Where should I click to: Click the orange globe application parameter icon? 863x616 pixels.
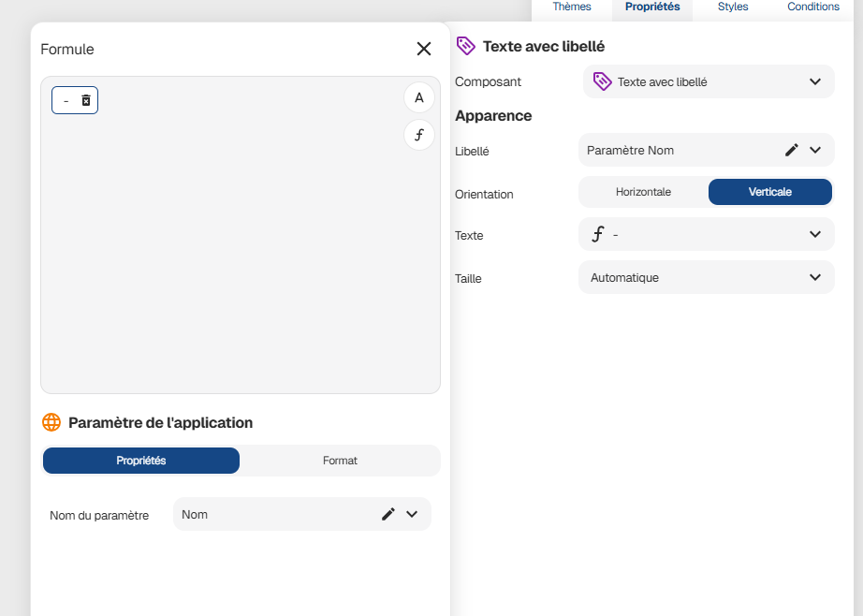(x=51, y=422)
